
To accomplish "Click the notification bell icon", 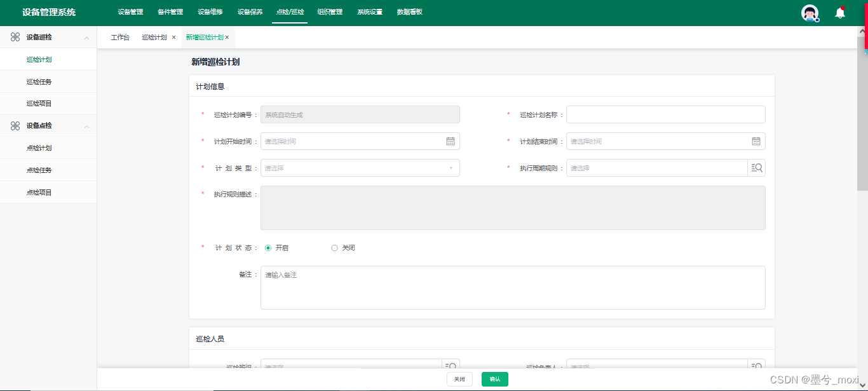I will (x=840, y=13).
